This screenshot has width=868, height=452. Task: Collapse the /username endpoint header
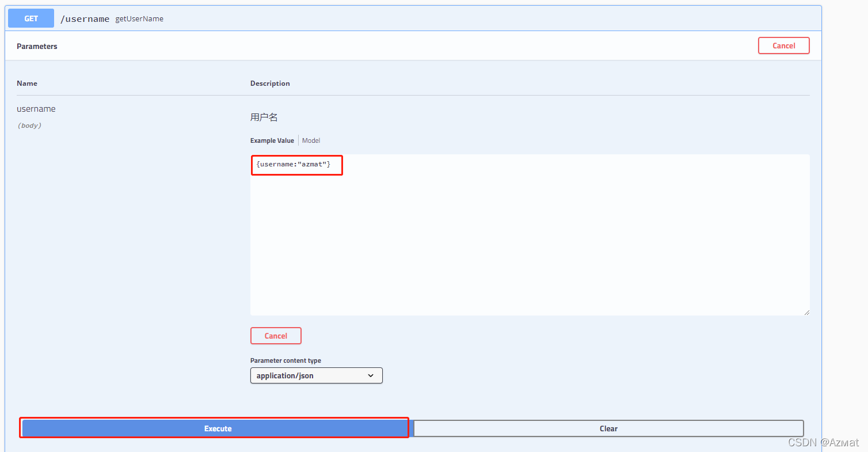[x=413, y=18]
